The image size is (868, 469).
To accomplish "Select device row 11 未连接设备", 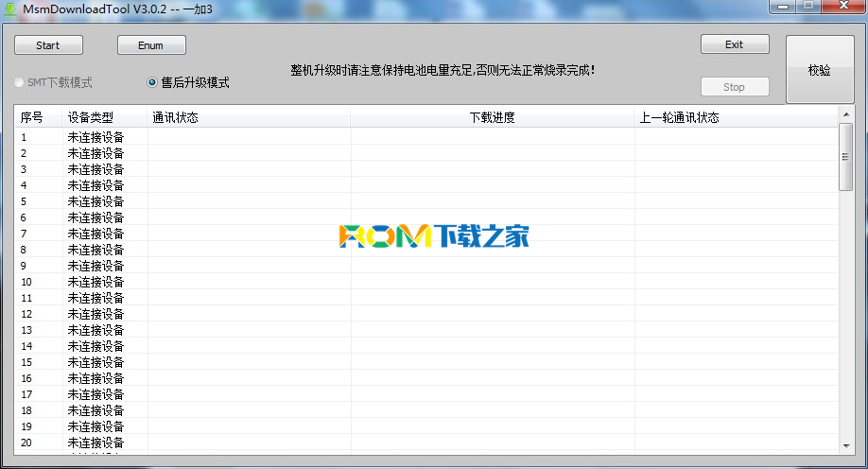I will [x=426, y=297].
